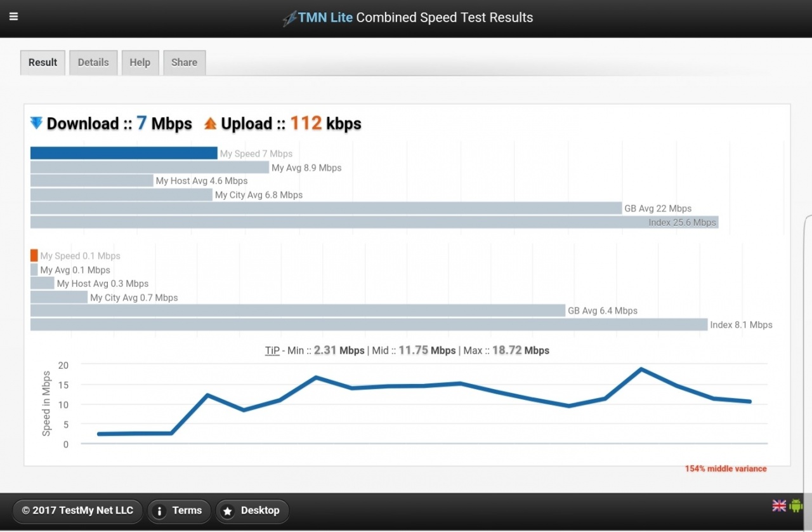Click the star icon beside Desktop
The image size is (812, 532).
(228, 511)
